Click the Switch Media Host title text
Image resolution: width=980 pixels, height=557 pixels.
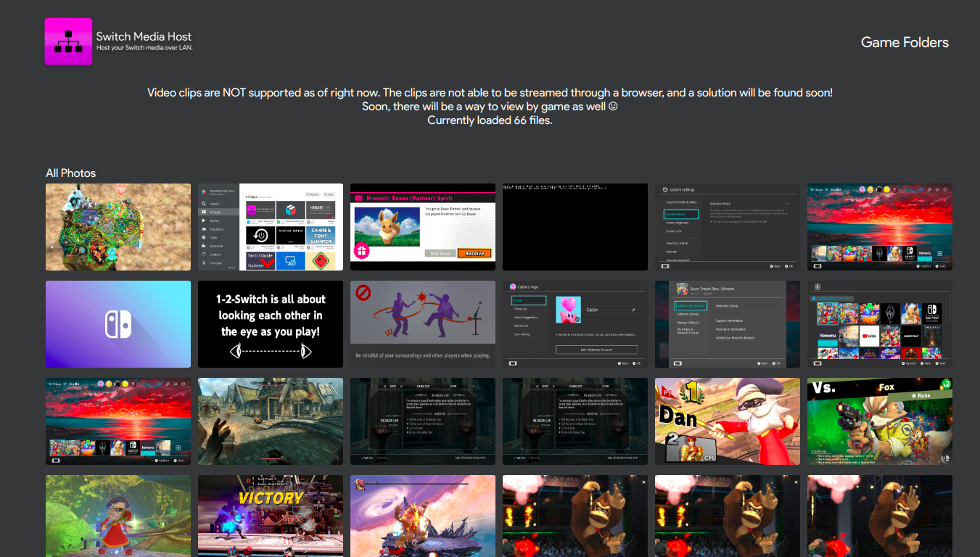144,36
